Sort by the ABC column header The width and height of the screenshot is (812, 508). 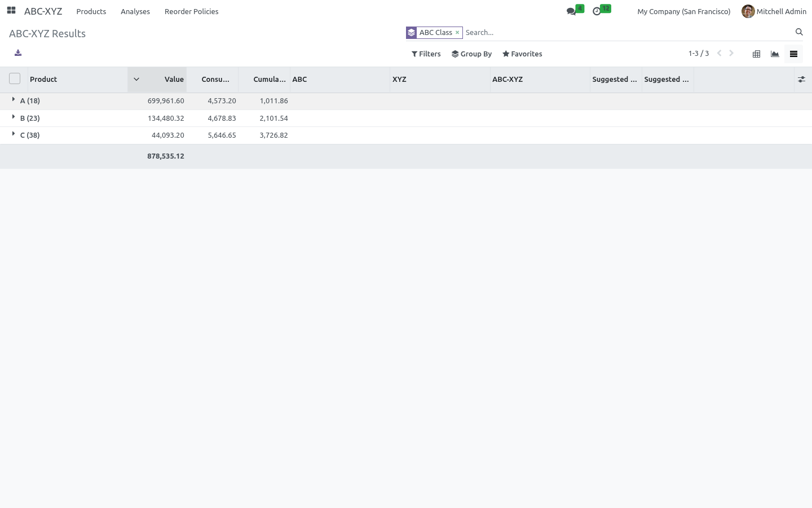[340, 80]
